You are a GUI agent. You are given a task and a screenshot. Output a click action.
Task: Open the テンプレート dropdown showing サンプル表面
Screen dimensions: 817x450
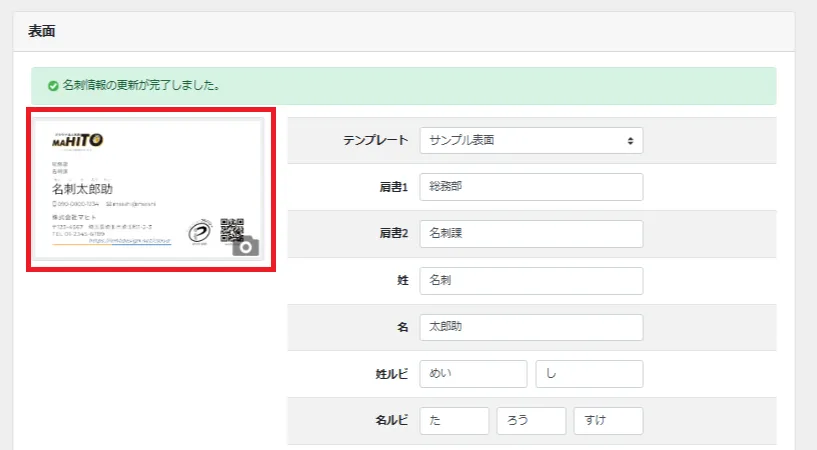click(531, 140)
